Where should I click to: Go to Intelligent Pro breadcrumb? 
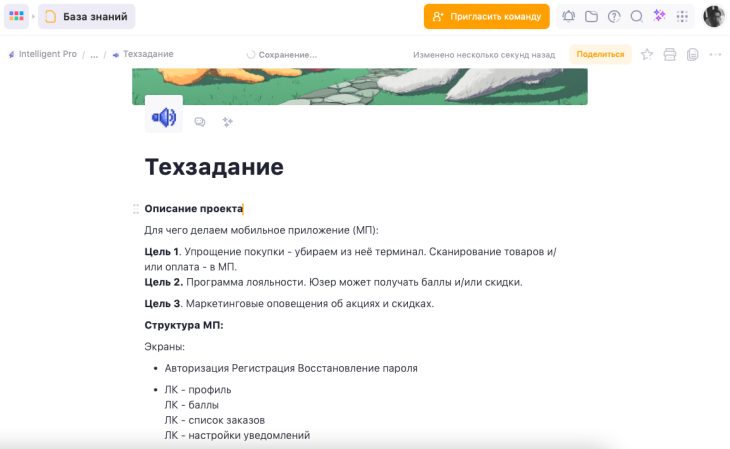42,54
